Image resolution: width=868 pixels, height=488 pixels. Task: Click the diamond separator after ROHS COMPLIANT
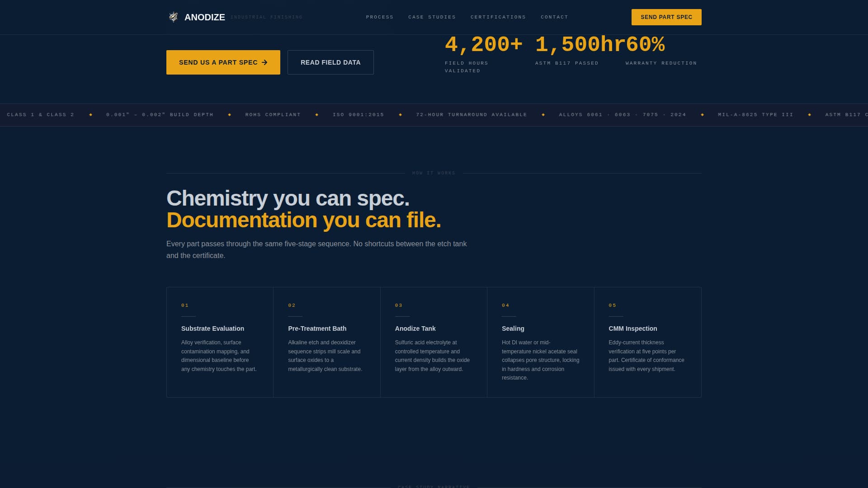click(x=316, y=115)
